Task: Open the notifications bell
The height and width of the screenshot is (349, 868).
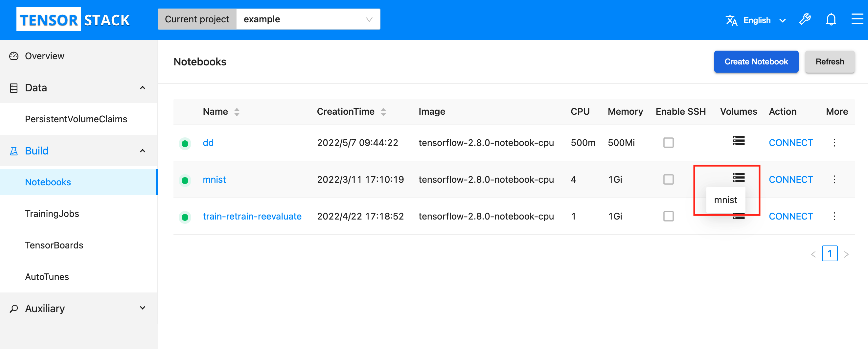Action: pyautogui.click(x=831, y=19)
